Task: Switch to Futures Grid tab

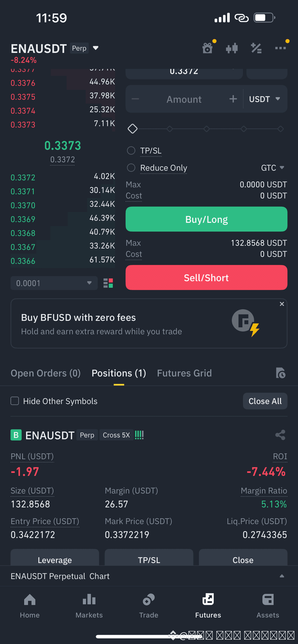Action: 184,373
